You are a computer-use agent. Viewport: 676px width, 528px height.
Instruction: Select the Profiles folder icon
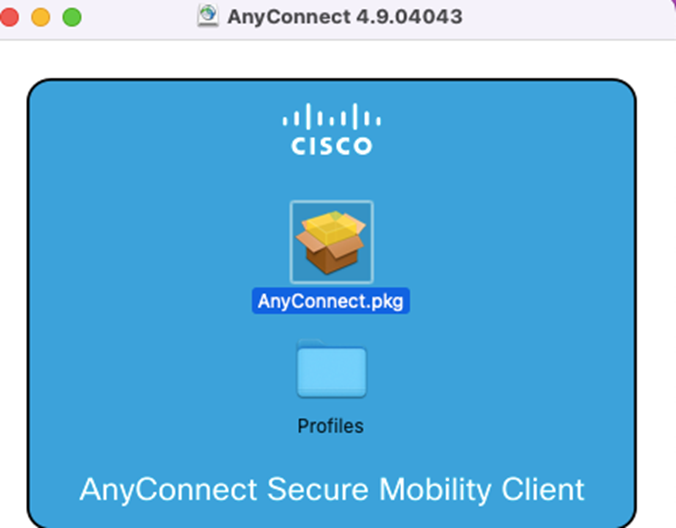coord(331,369)
